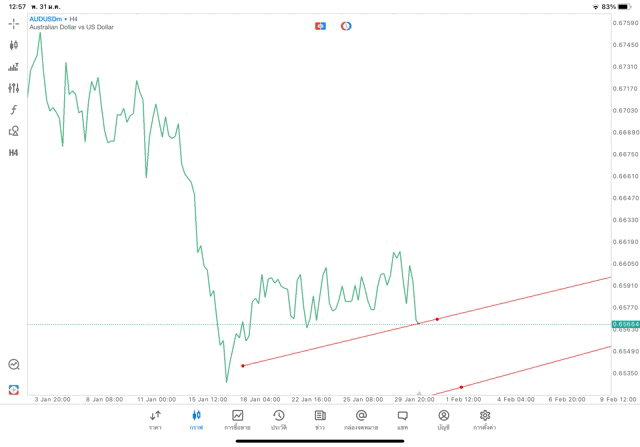This screenshot has height=447, width=640.
Task: Open the Quotes tab with arrows icon
Action: point(155,419)
